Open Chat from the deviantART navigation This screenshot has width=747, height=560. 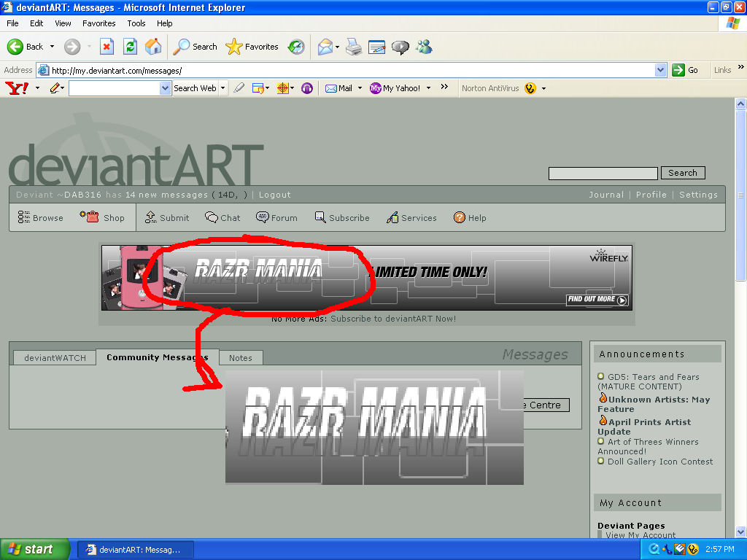212,217
